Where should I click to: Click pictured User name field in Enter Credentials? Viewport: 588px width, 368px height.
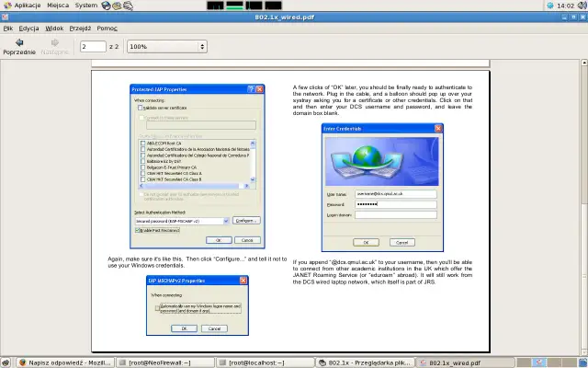coord(396,194)
